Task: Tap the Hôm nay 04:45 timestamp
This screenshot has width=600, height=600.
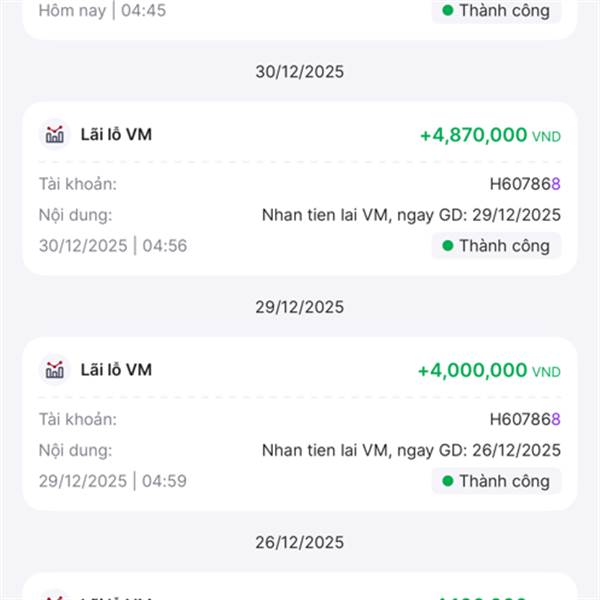Action: point(103,10)
